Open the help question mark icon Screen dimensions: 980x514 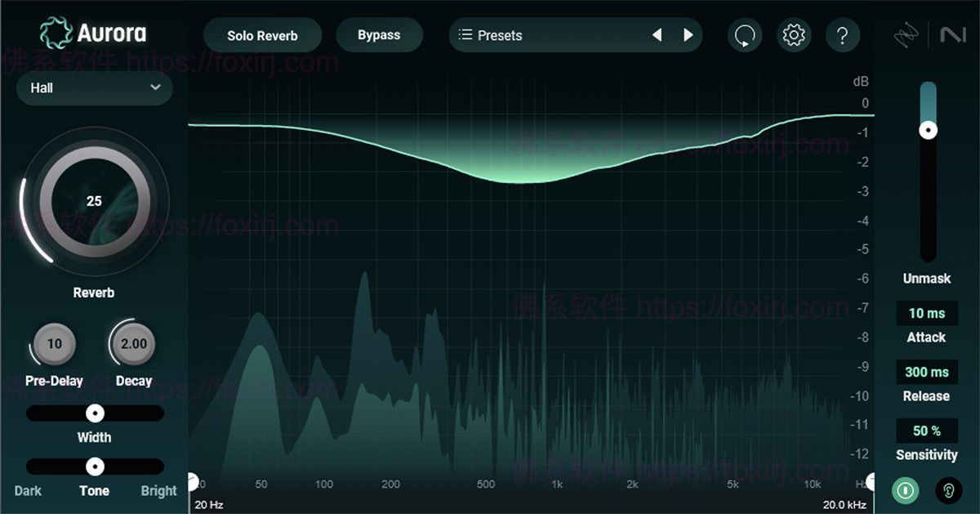[x=844, y=35]
